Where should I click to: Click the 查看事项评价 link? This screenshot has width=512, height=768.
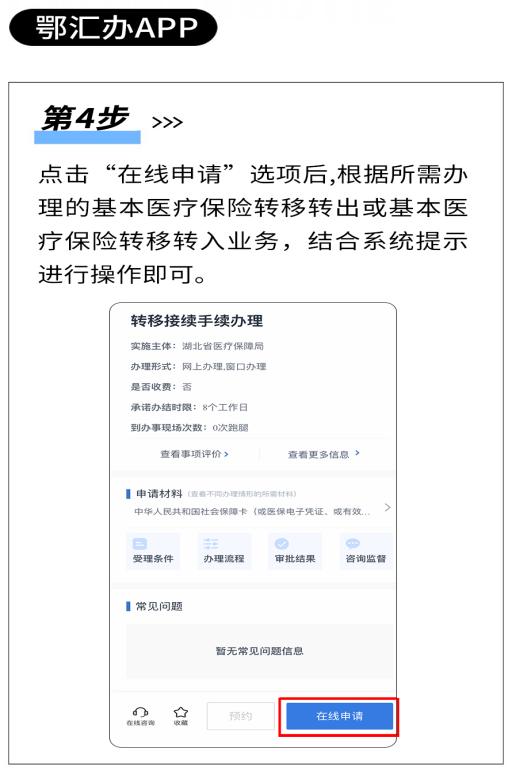pyautogui.click(x=191, y=454)
